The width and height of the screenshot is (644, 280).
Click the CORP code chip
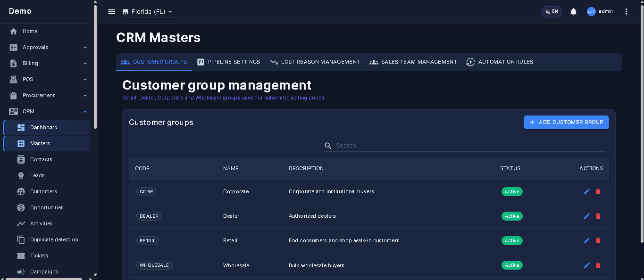tap(146, 192)
